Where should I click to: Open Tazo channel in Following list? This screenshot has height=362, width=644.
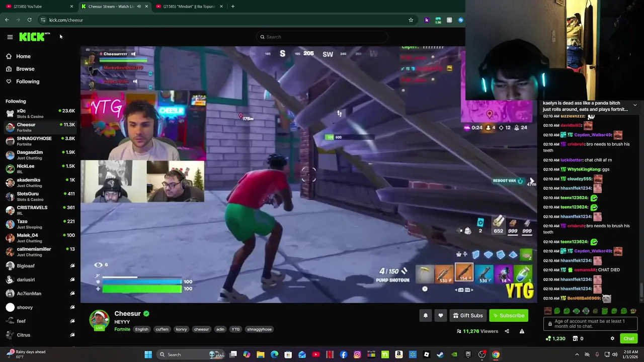(40, 224)
